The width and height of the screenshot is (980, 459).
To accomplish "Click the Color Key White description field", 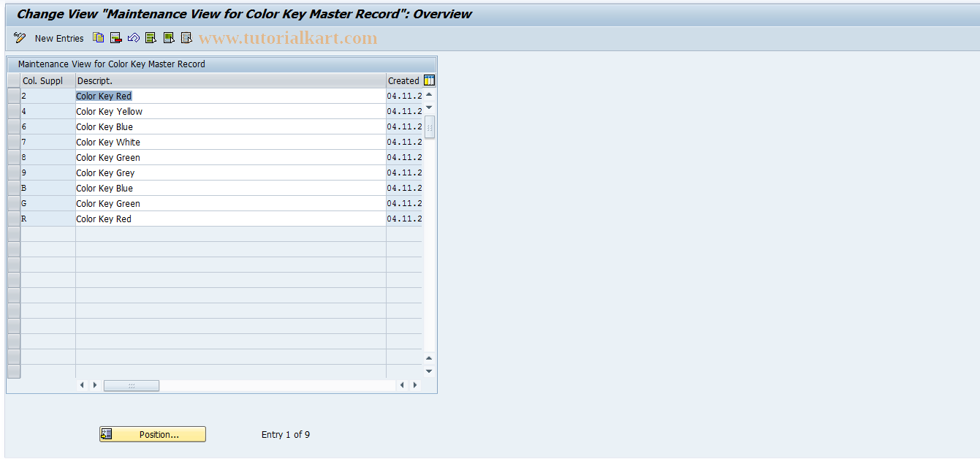I will (231, 142).
